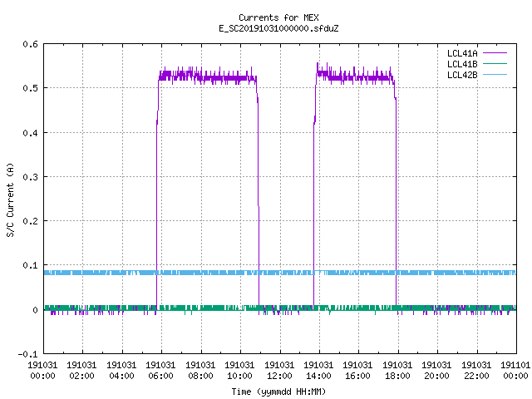Click the 0.2 y-axis tick label
This screenshot has height=399, width=532.
coord(30,221)
